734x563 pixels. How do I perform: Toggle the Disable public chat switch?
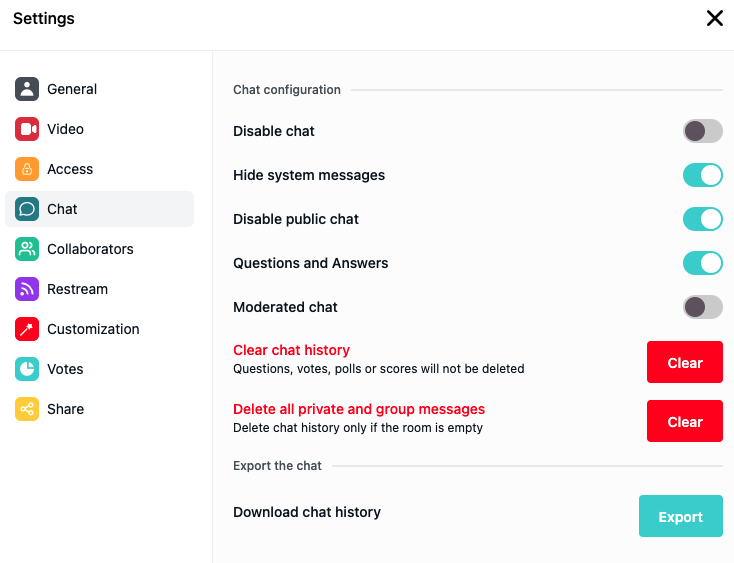click(703, 219)
